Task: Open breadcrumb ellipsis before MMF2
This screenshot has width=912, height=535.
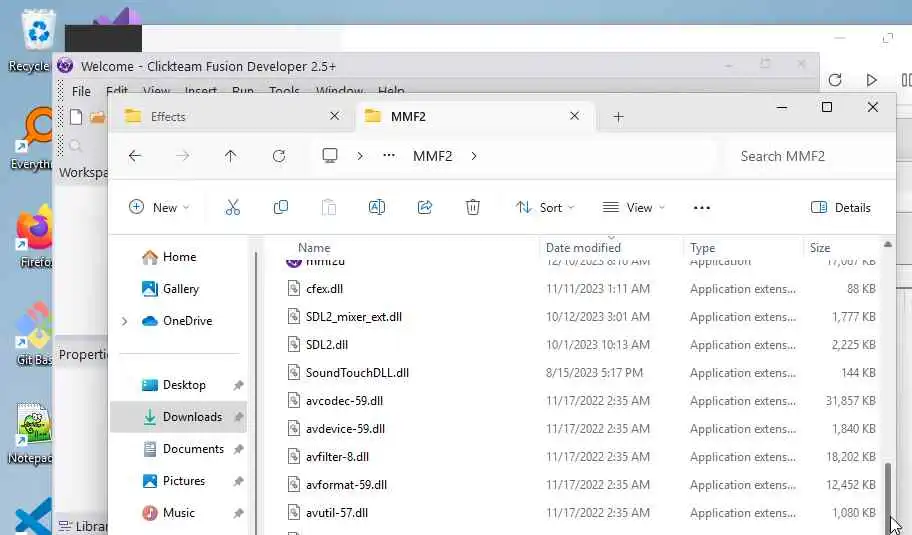Action: tap(389, 155)
